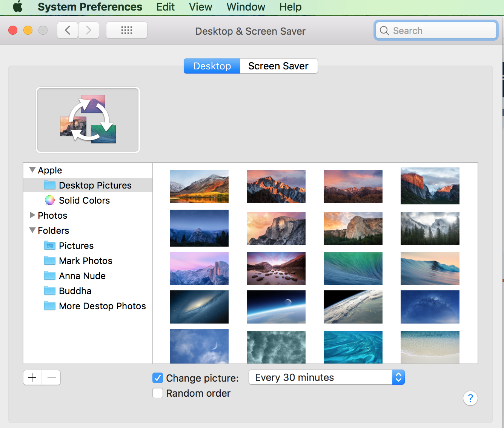Open the System Preferences menu
The image size is (504, 428).
[90, 7]
